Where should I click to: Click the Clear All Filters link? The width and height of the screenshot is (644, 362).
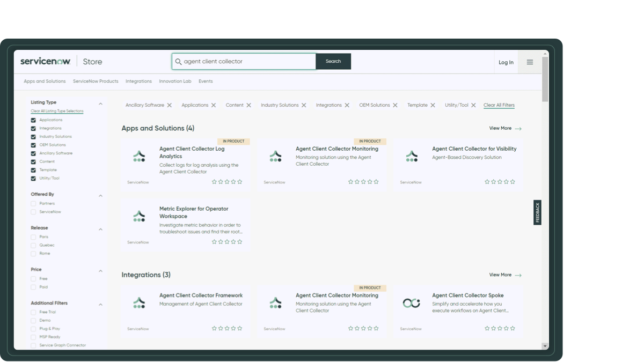[499, 105]
